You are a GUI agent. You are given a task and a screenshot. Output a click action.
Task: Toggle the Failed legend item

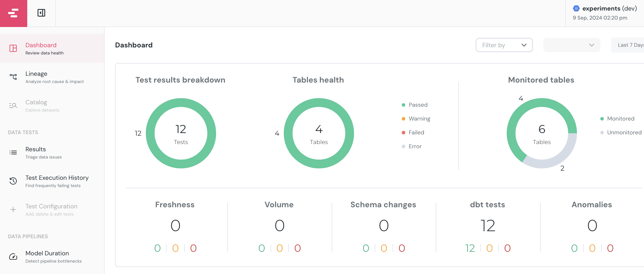[x=413, y=133]
